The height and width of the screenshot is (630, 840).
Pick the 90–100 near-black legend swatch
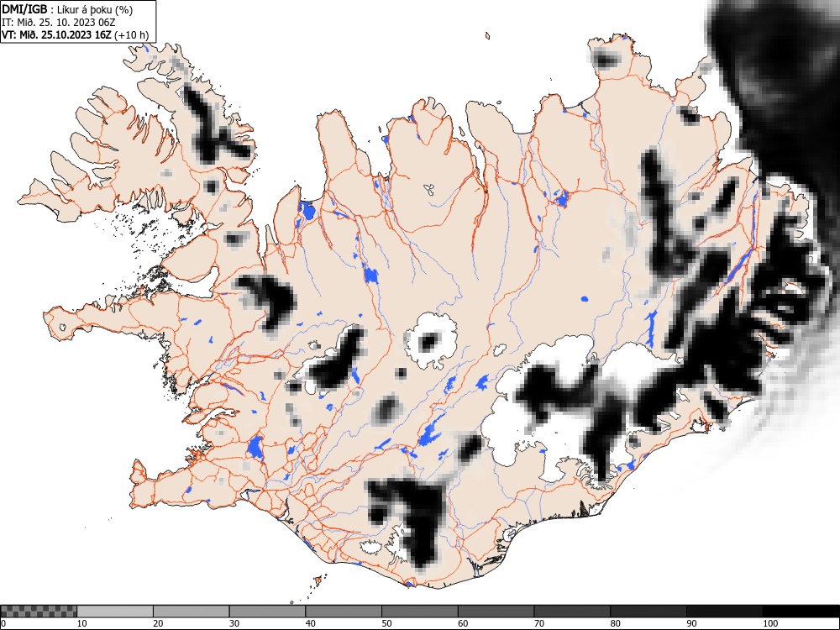click(724, 612)
